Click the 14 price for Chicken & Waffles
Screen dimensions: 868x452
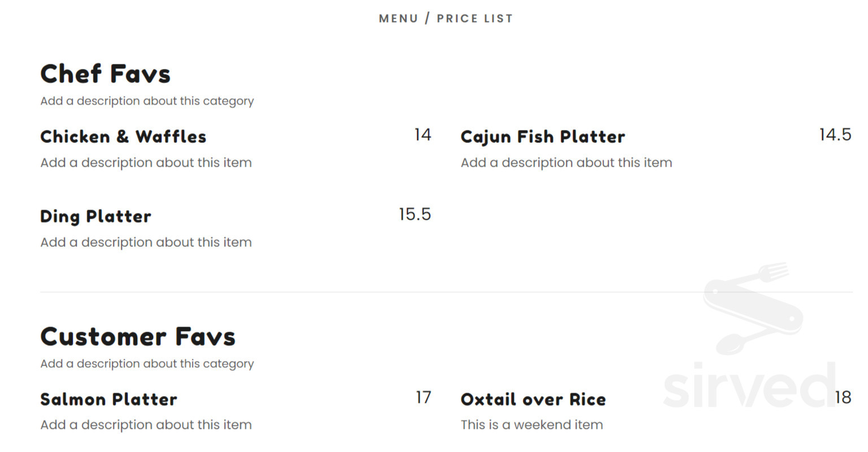coord(422,134)
